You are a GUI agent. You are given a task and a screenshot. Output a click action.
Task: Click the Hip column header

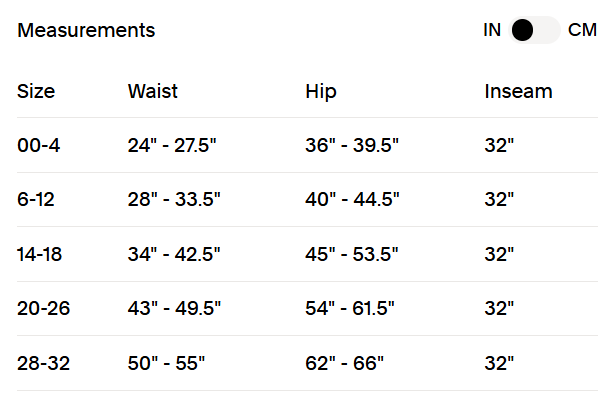tap(321, 92)
